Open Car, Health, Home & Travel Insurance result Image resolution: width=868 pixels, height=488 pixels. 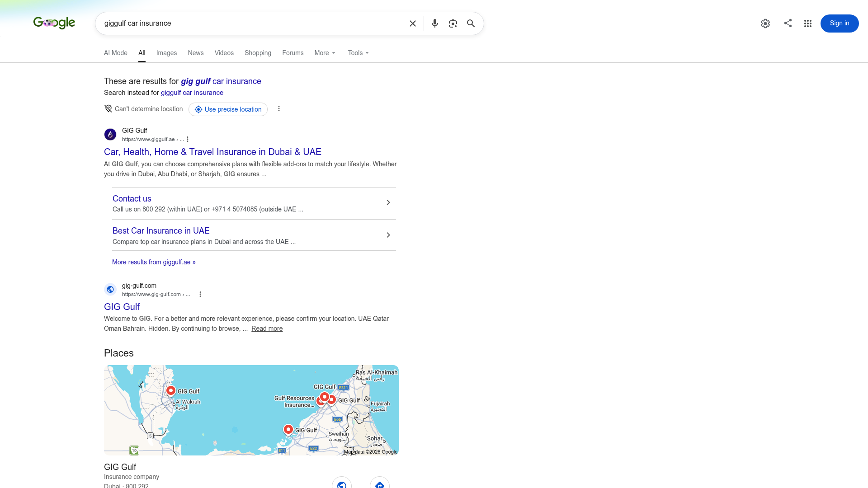coord(212,152)
